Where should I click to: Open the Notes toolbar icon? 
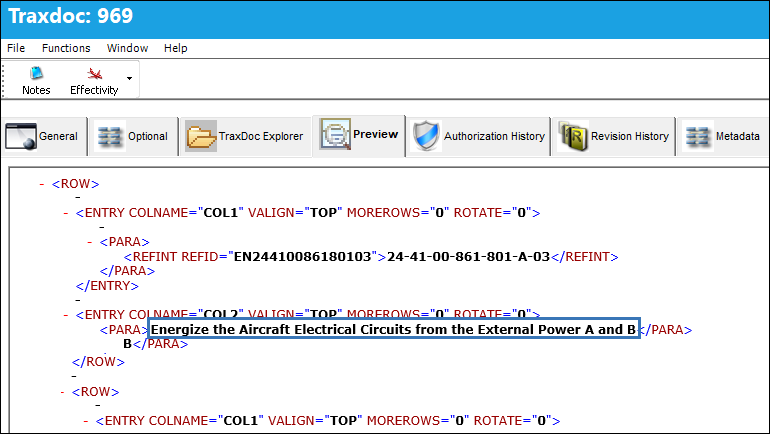pyautogui.click(x=36, y=74)
